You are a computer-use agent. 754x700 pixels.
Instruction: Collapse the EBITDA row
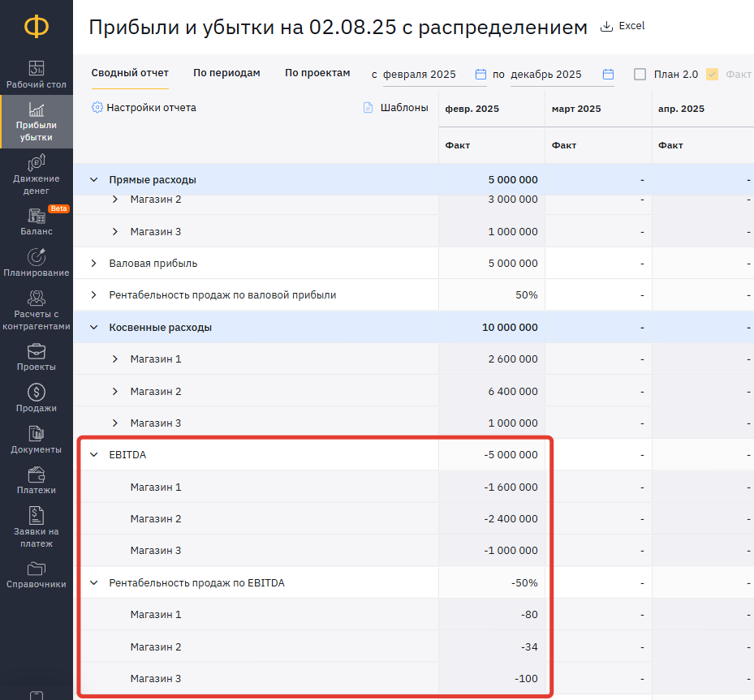pos(94,454)
